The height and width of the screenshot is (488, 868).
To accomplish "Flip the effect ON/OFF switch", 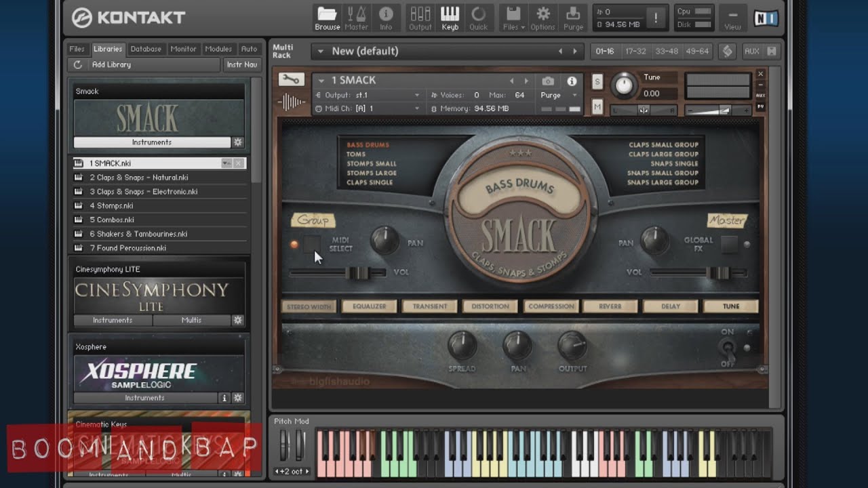I will 728,348.
